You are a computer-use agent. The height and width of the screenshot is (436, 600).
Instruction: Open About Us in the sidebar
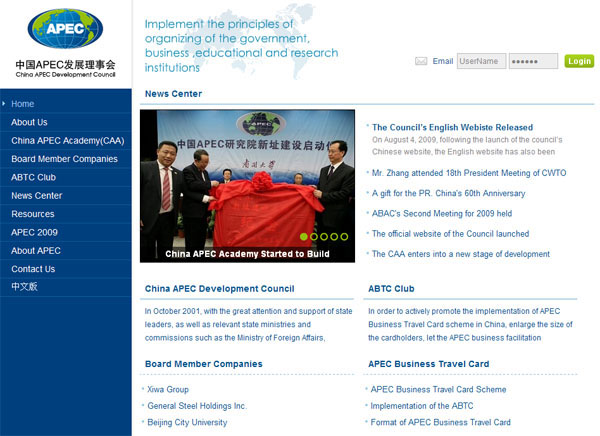(29, 122)
